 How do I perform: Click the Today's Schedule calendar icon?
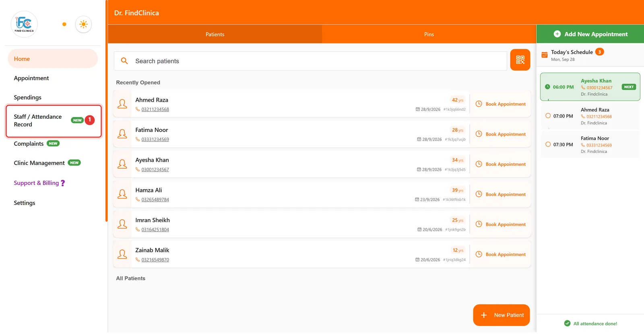[x=544, y=55]
